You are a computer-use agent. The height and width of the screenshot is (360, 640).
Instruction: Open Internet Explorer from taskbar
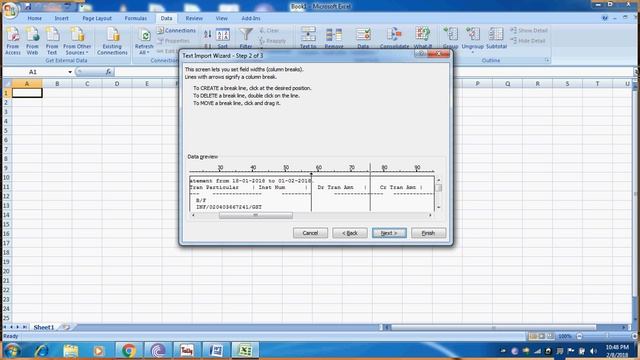pos(41,351)
